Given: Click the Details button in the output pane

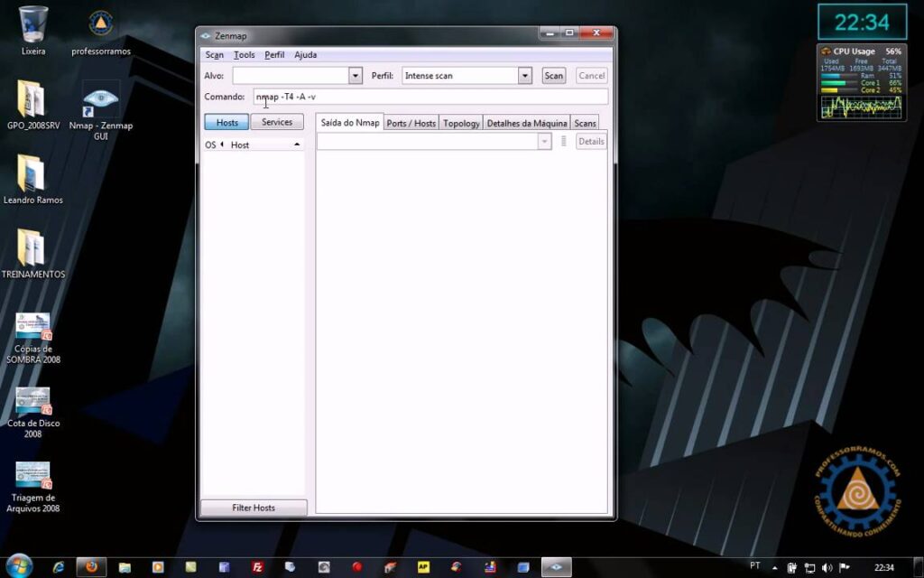Looking at the screenshot, I should [x=591, y=142].
